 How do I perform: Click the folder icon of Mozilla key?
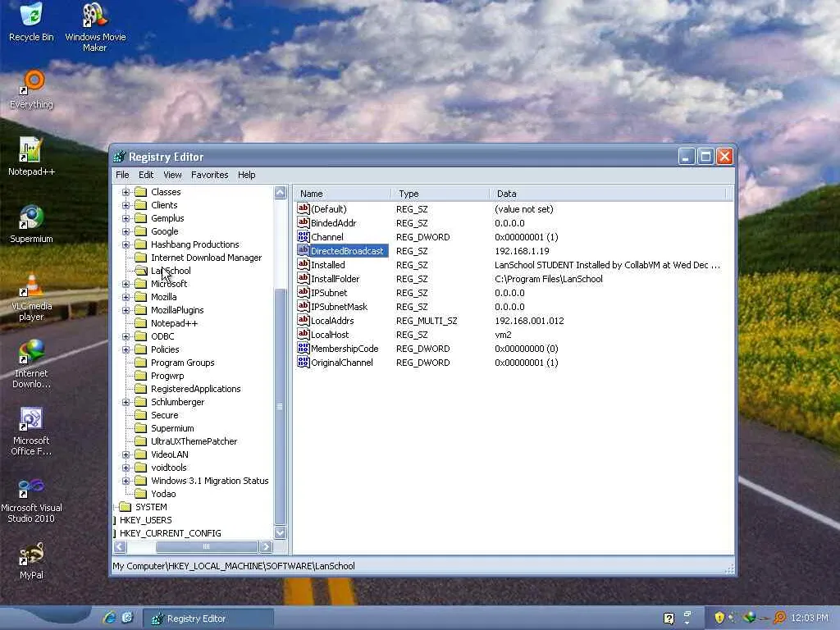coord(141,297)
